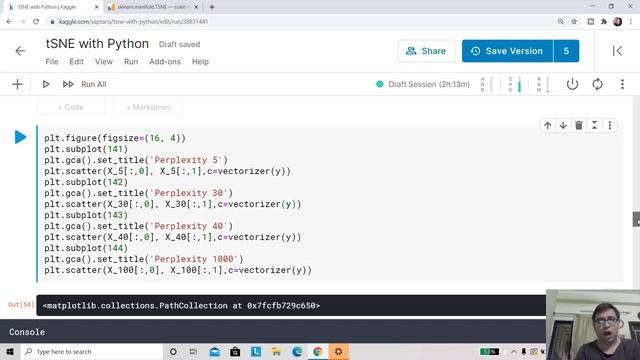This screenshot has width=640, height=360.
Task: Open Chrome from taskbar
Action: click(318, 351)
